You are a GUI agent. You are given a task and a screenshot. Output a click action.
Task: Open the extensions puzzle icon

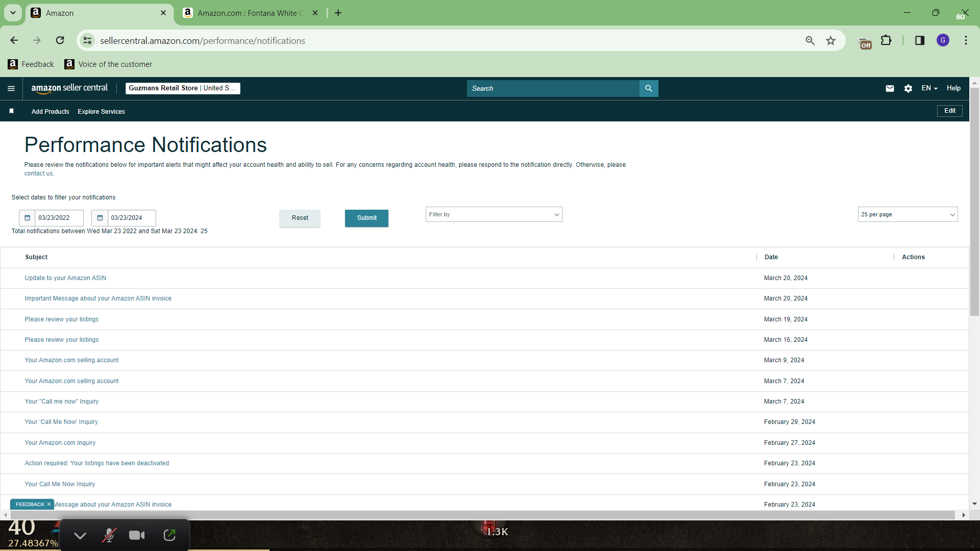click(x=887, y=40)
